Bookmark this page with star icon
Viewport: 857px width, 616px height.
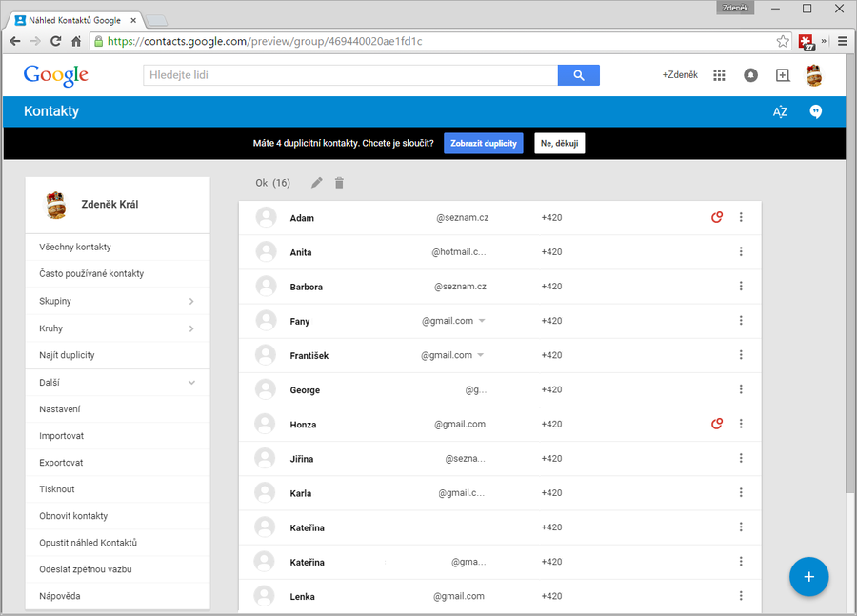783,41
